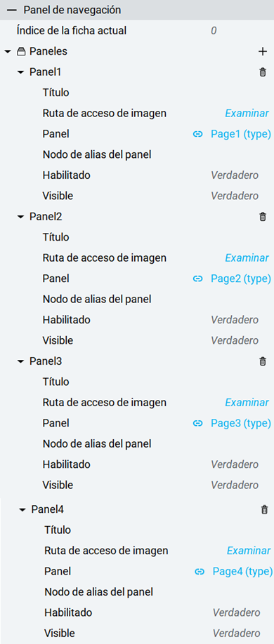Add a new panel with the plus icon
Image resolution: width=274 pixels, height=644 pixels.
click(x=262, y=51)
